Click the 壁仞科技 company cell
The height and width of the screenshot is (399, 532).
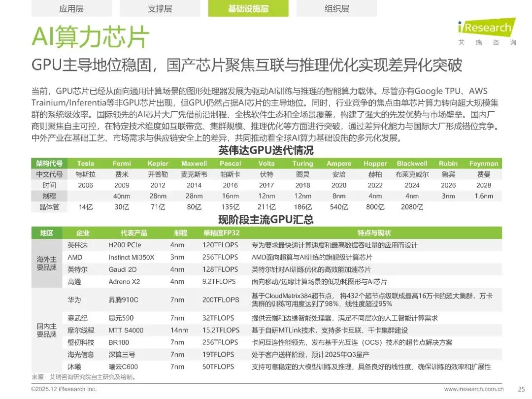(x=81, y=342)
